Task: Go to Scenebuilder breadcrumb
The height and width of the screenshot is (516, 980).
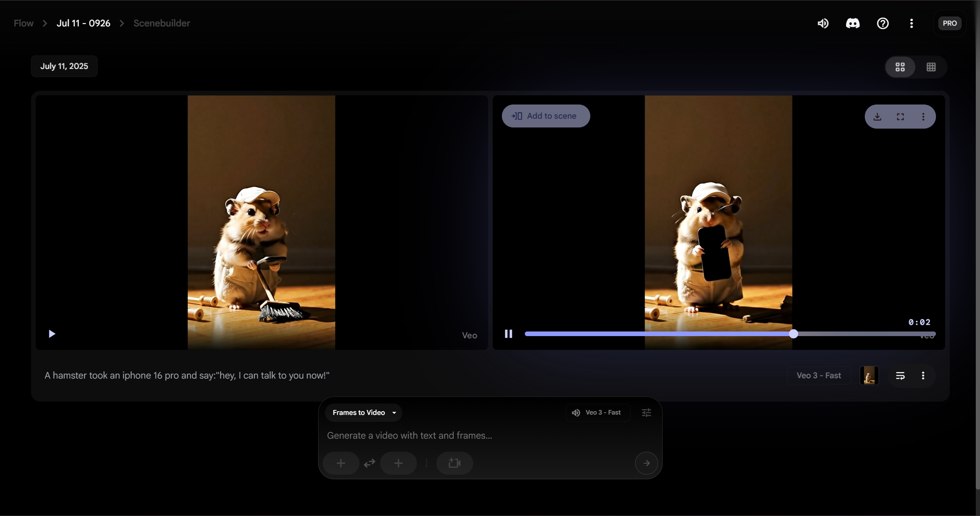Action: click(x=162, y=23)
